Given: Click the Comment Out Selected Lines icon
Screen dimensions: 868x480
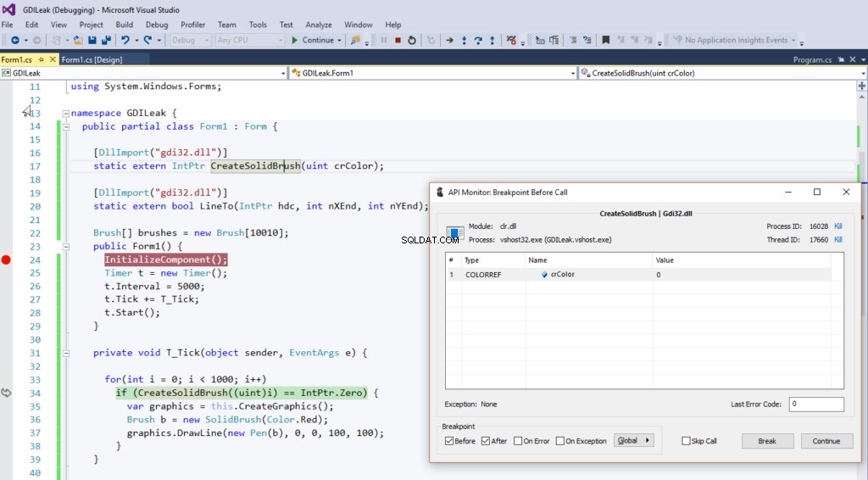Looking at the screenshot, I should 573,40.
